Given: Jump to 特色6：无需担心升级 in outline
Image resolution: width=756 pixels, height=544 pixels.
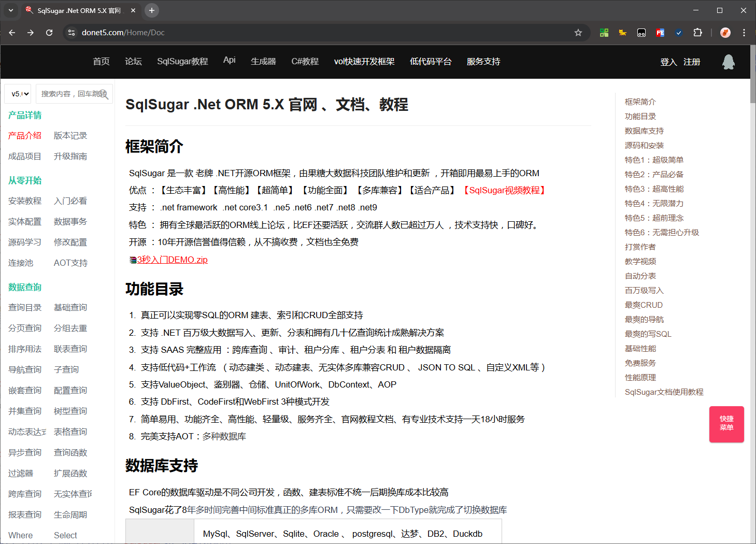Looking at the screenshot, I should pos(662,233).
